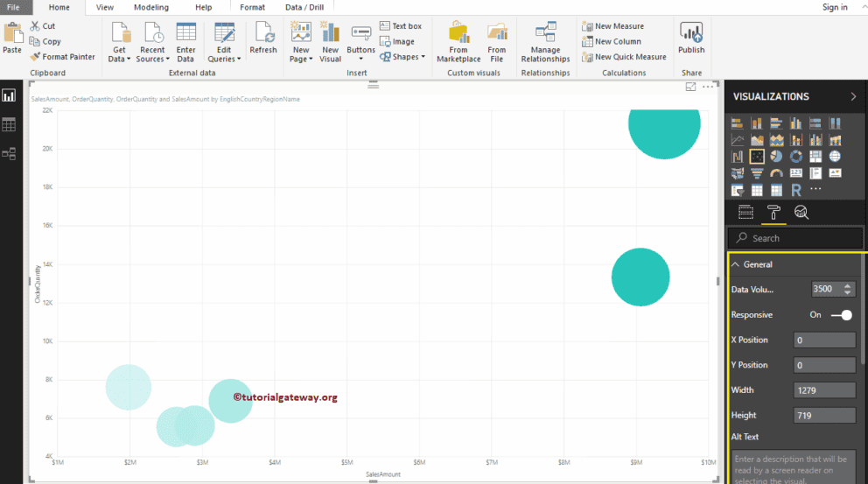Select the slicer visualization
Image resolution: width=868 pixels, height=484 pixels.
point(737,191)
